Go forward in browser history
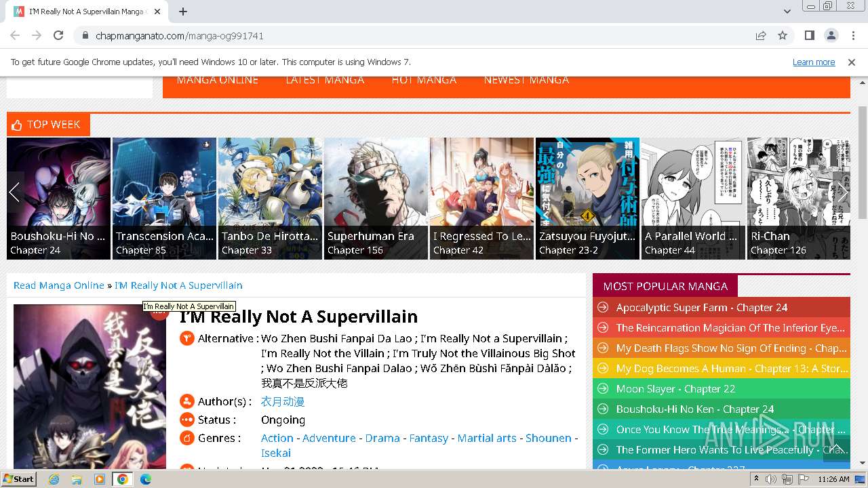The height and width of the screenshot is (488, 868). pyautogui.click(x=37, y=35)
